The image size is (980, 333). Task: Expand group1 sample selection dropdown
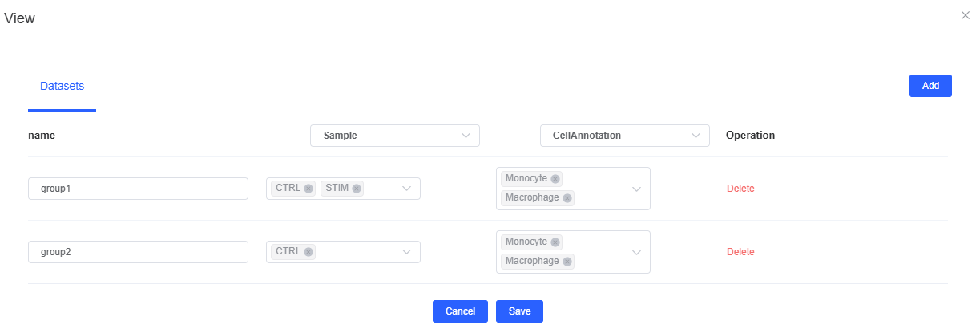[x=406, y=189]
